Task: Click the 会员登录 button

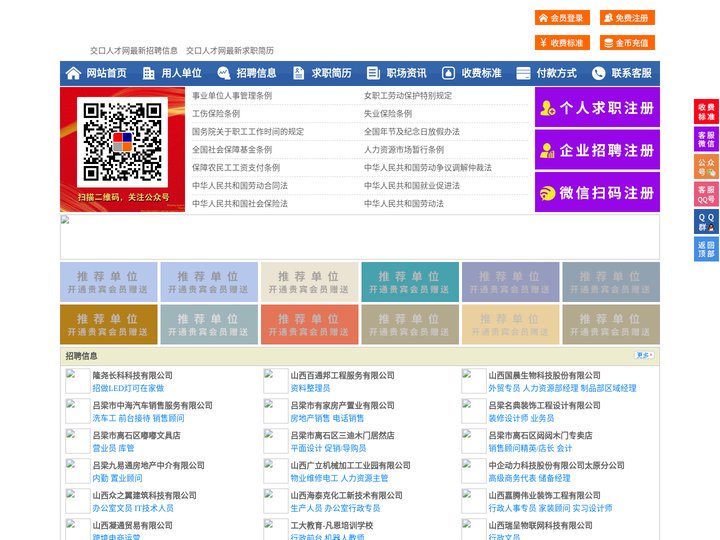Action: 562,18
